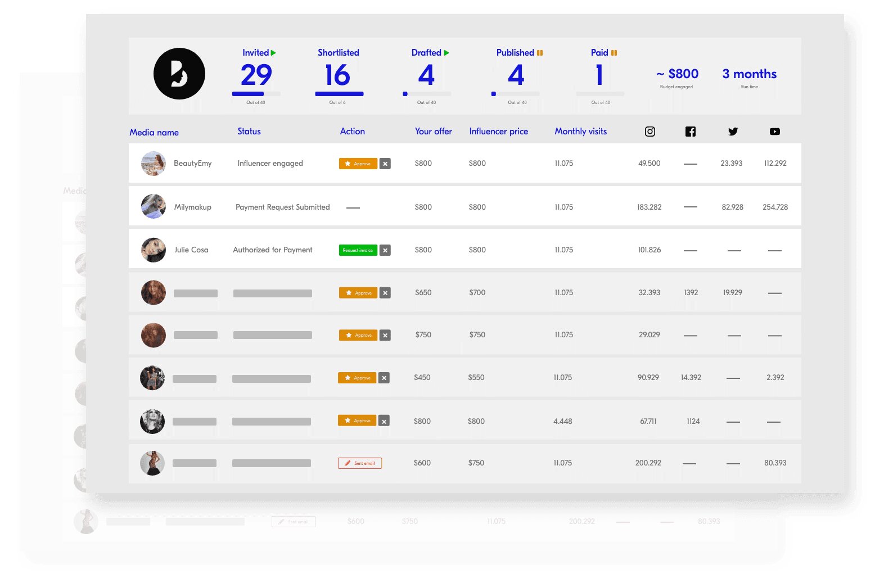
Task: Click the $550 influencer price cell
Action: (x=476, y=378)
